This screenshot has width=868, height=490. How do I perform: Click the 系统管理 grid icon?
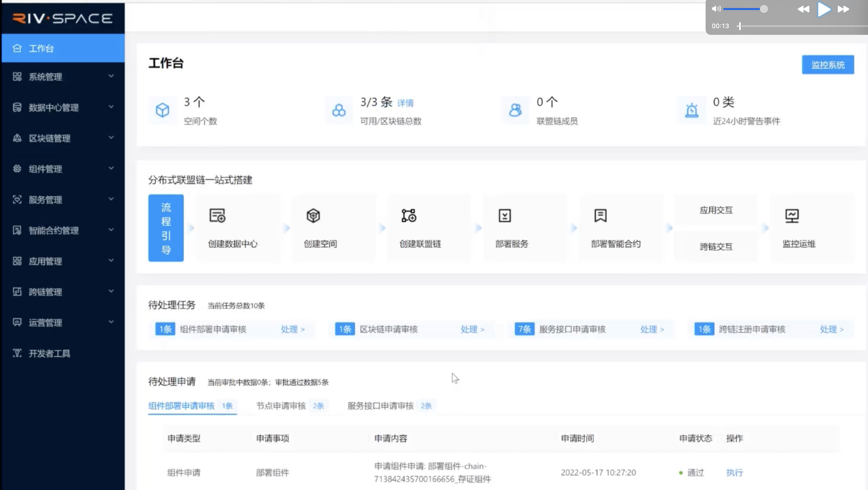17,76
